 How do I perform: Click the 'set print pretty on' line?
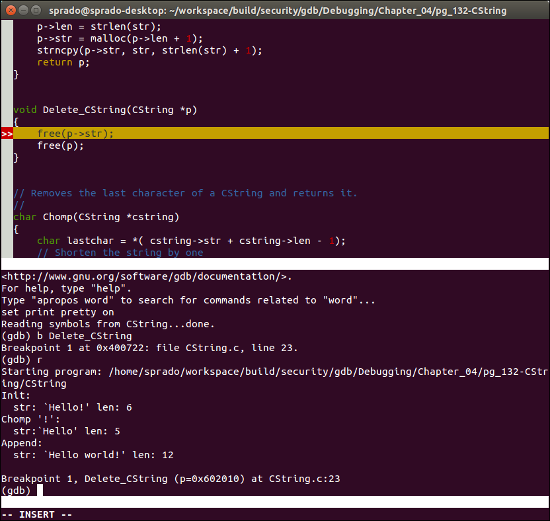pos(58,312)
